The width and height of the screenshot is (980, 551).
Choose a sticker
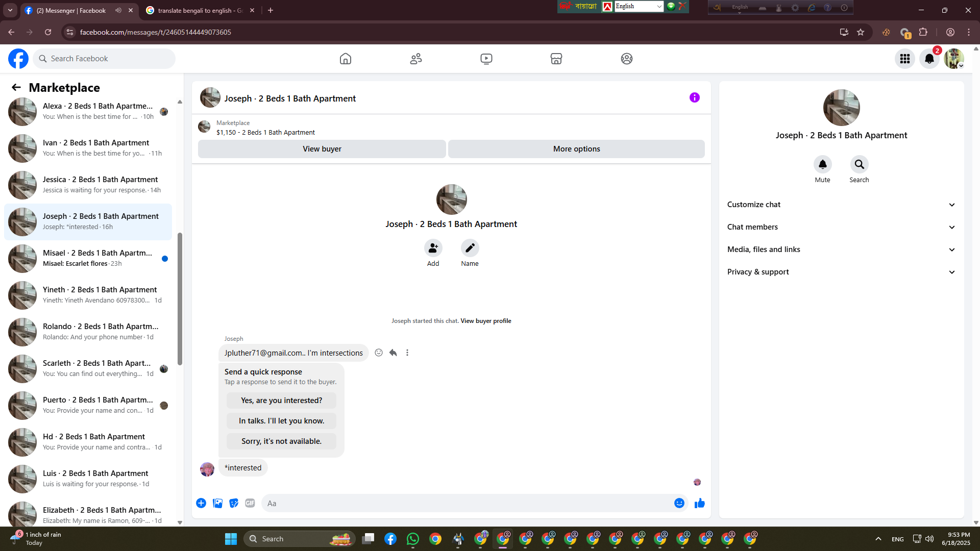234,503
